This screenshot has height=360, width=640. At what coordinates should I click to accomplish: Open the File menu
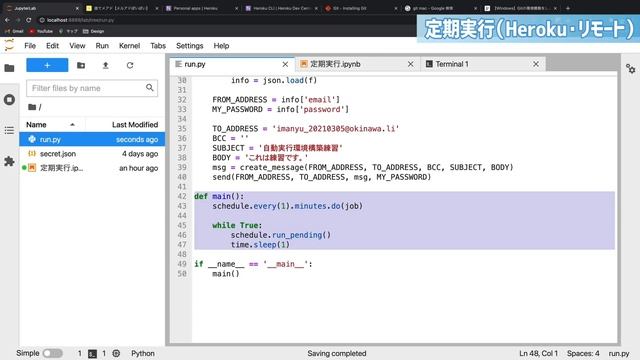[x=30, y=46]
